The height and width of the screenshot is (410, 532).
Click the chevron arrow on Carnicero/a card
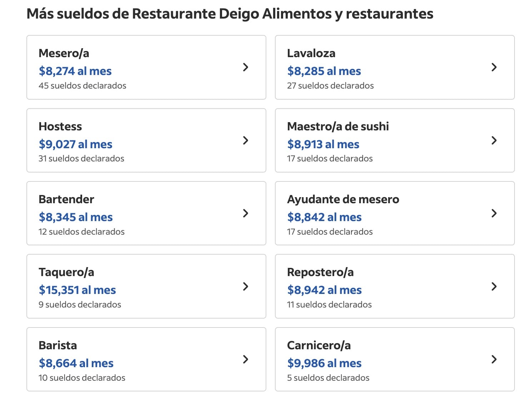coord(494,359)
